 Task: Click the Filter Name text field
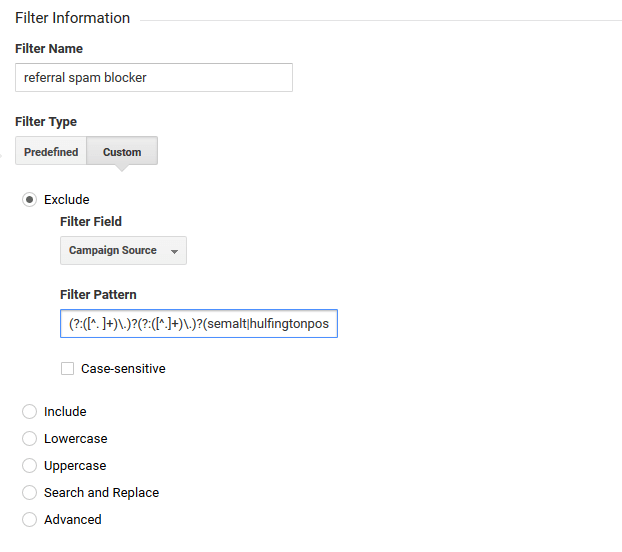pyautogui.click(x=154, y=77)
